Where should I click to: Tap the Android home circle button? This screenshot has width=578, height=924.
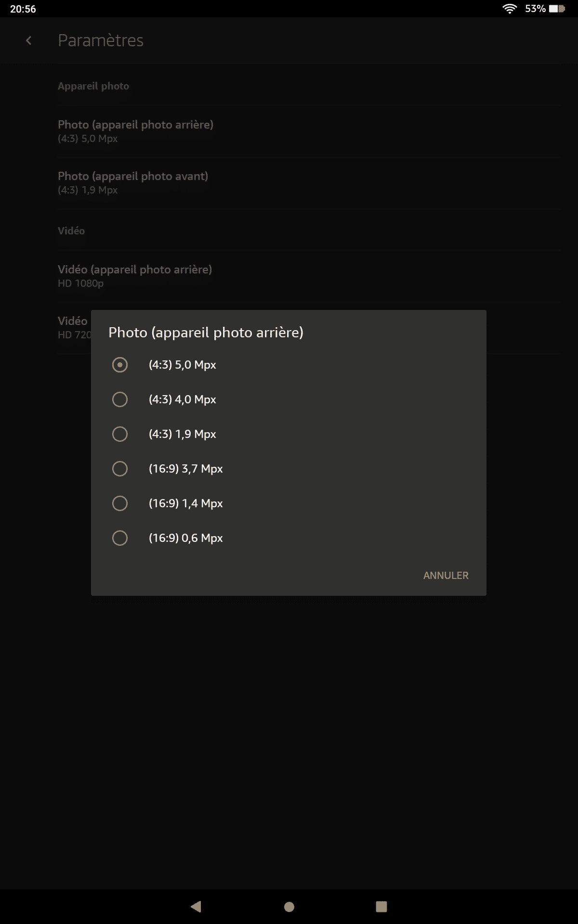[289, 907]
